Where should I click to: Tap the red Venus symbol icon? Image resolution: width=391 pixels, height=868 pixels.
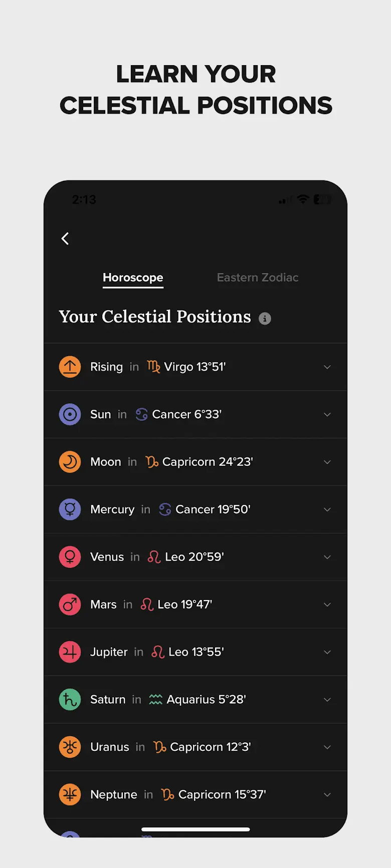[x=70, y=557]
